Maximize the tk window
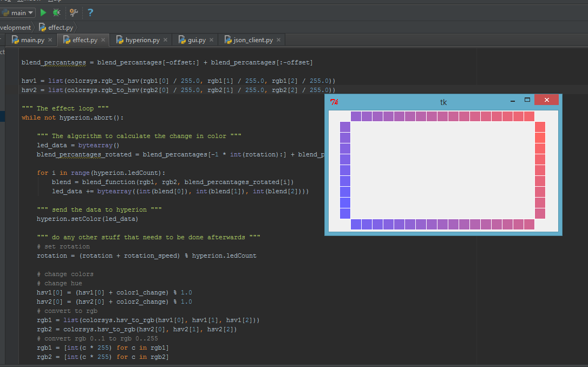The width and height of the screenshot is (588, 367). (x=527, y=100)
